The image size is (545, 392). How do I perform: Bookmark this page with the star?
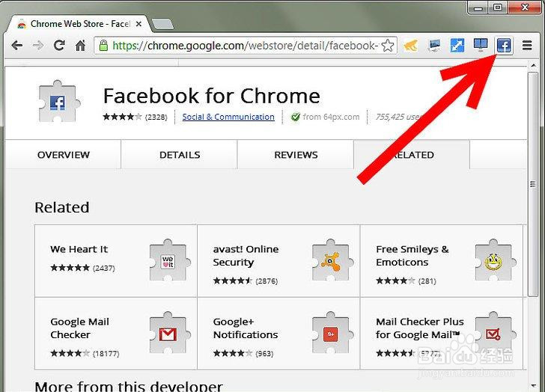pyautogui.click(x=388, y=46)
